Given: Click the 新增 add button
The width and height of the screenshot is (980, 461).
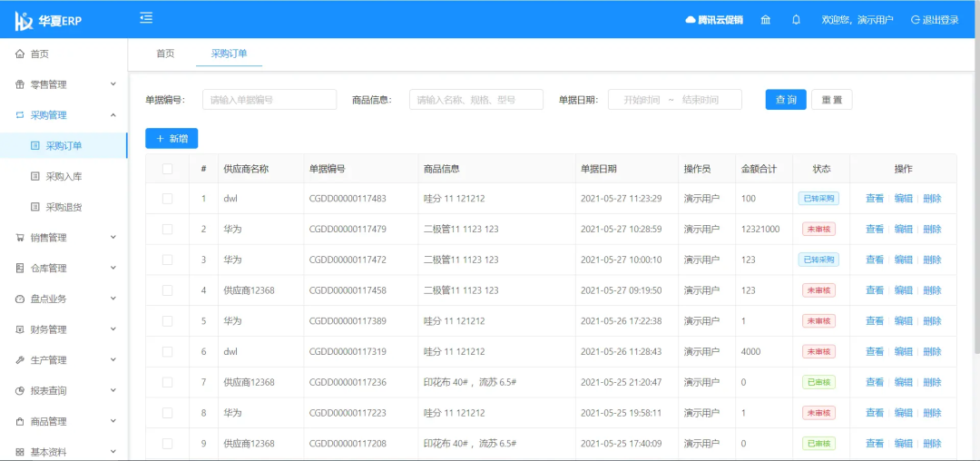Looking at the screenshot, I should pos(171,139).
